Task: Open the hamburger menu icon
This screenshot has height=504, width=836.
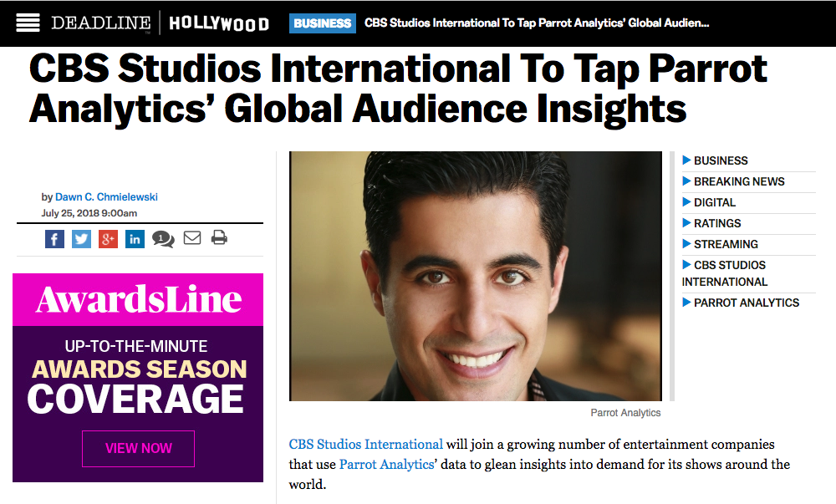Action: [x=28, y=23]
